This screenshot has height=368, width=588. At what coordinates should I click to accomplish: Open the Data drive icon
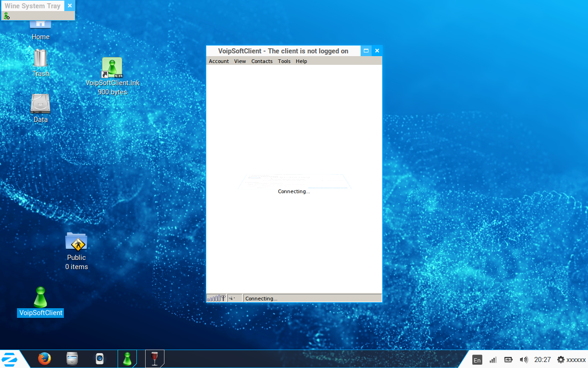click(40, 103)
